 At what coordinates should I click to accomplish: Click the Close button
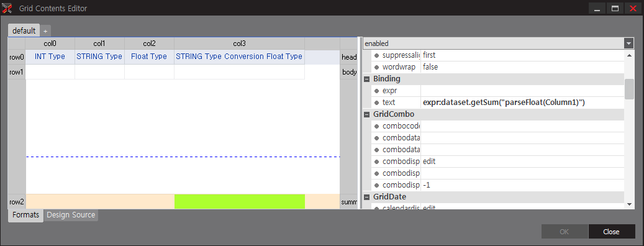pyautogui.click(x=611, y=232)
